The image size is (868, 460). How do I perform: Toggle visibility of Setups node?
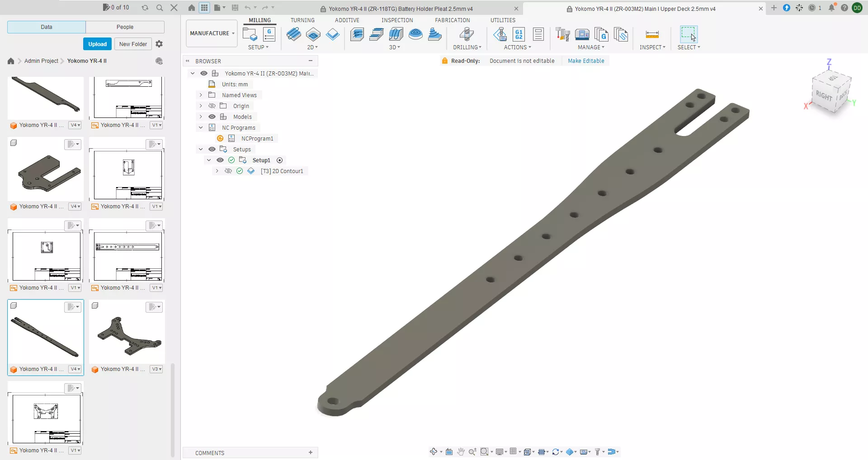click(212, 149)
